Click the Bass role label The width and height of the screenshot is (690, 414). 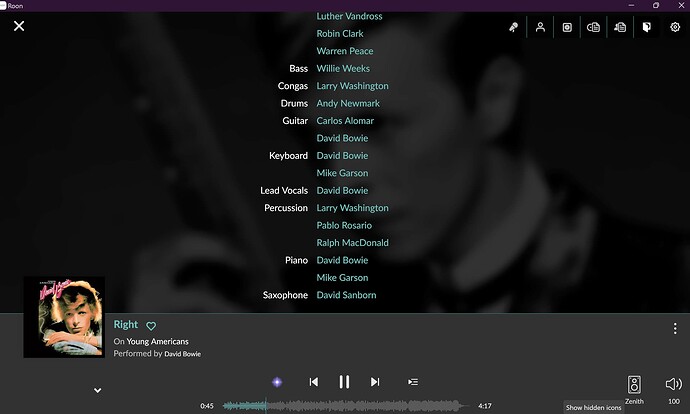[299, 69]
